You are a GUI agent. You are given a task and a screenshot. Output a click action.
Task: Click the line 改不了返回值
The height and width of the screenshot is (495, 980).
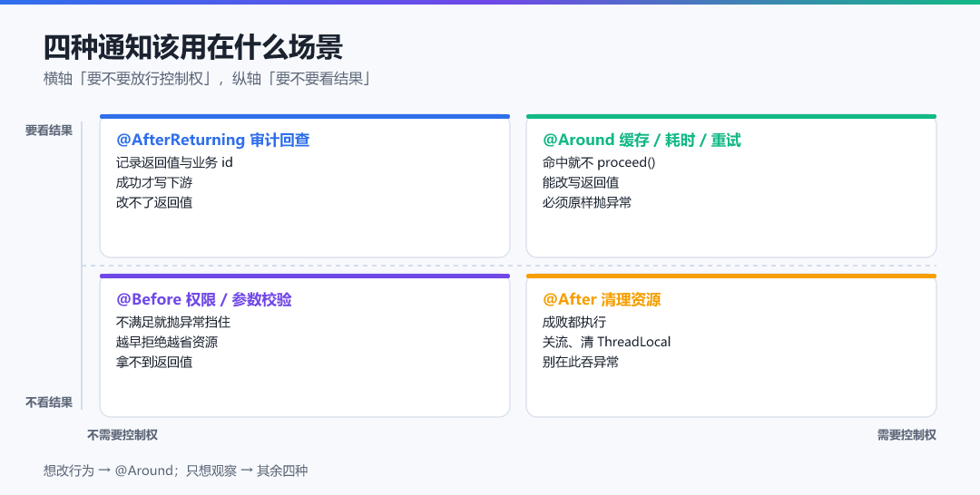point(154,202)
